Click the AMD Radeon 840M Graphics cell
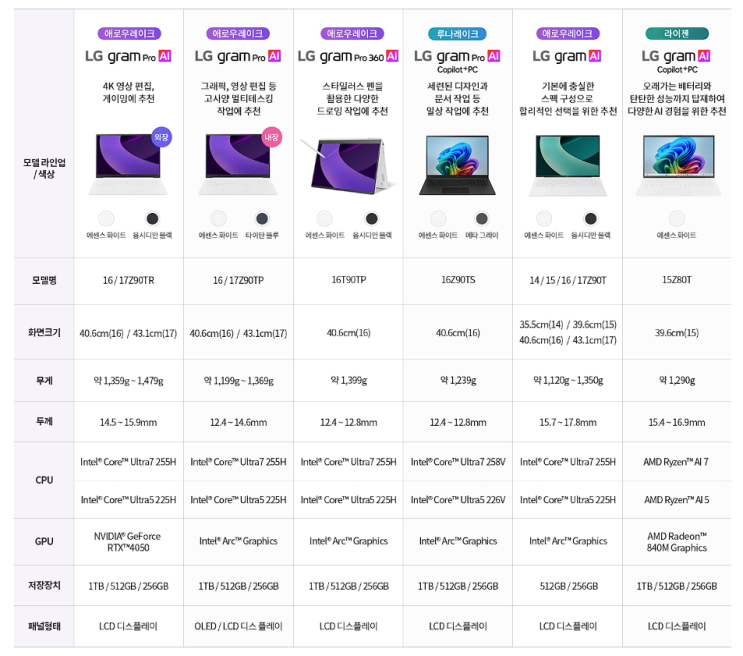Screen dimensions: 743x656 point(677,542)
